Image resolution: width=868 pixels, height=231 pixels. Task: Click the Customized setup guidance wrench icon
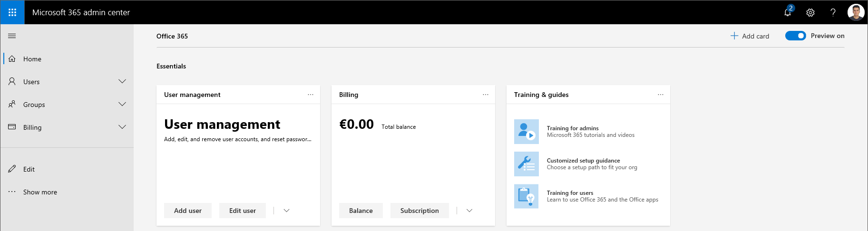click(x=527, y=164)
